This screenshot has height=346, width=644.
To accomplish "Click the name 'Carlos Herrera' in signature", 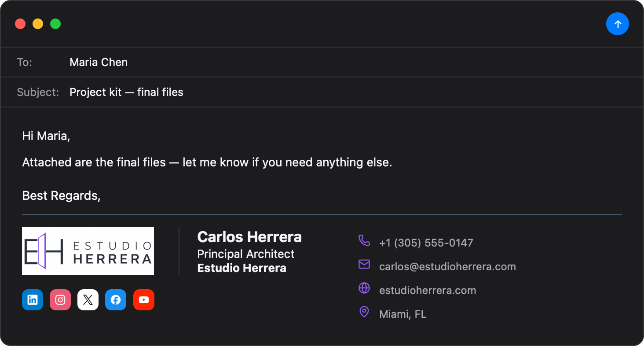I will pos(249,237).
